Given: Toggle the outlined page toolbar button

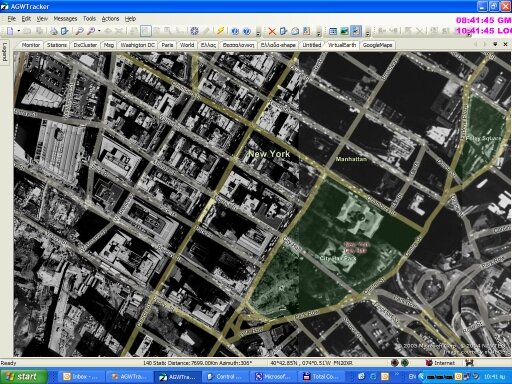Looking at the screenshot, I should [x=146, y=31].
